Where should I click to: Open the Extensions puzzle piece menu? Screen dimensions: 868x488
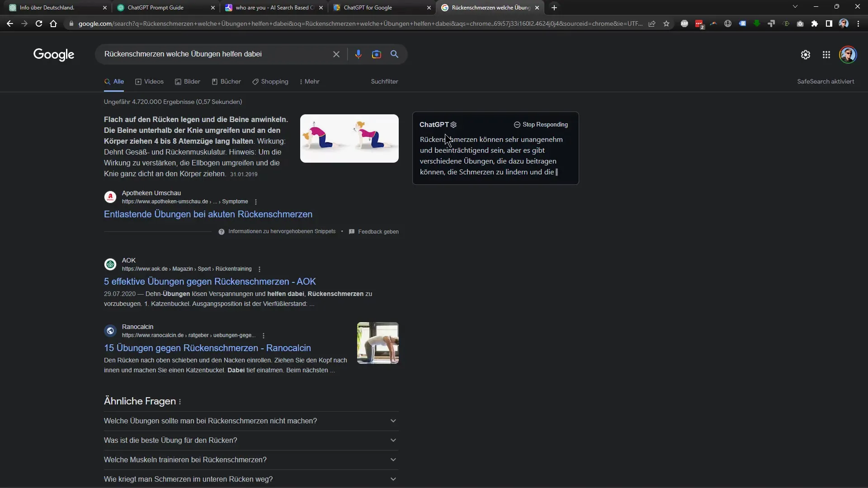pyautogui.click(x=815, y=23)
